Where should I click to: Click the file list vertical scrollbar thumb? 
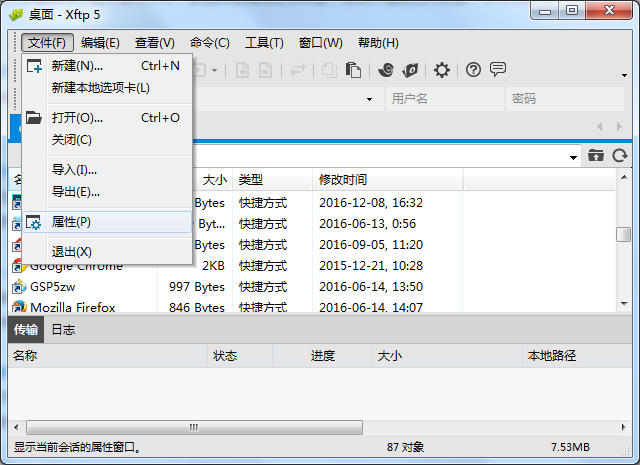[623, 234]
